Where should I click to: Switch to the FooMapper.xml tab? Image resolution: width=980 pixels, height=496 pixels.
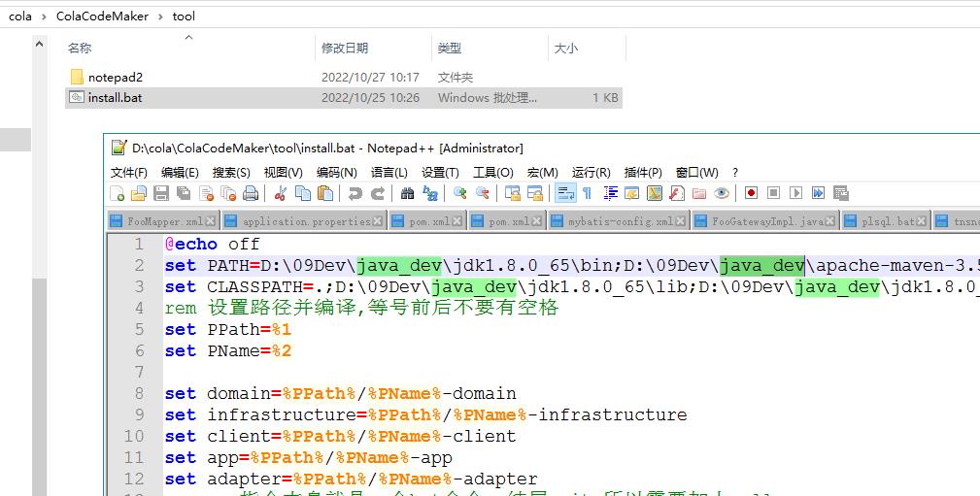pos(162,221)
